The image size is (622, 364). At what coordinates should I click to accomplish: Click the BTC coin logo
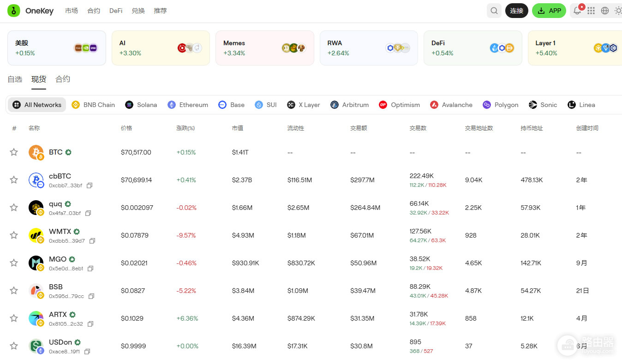pos(36,152)
